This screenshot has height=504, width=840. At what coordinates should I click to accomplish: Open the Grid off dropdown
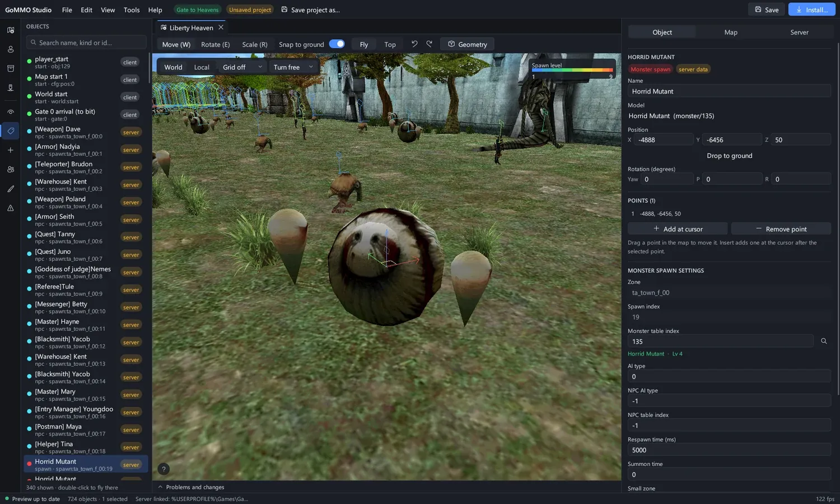242,67
